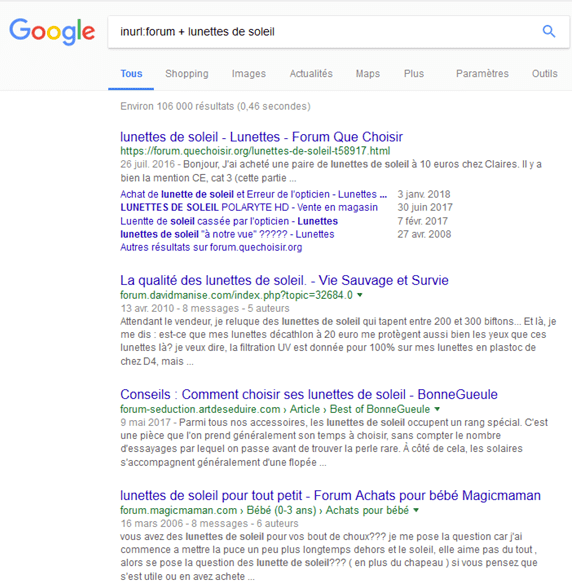
Task: Click the forum.davidmanise.com URL text
Action: click(x=236, y=295)
